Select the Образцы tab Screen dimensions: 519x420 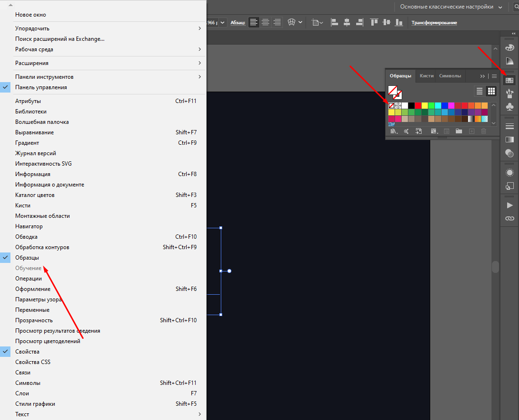tap(400, 76)
